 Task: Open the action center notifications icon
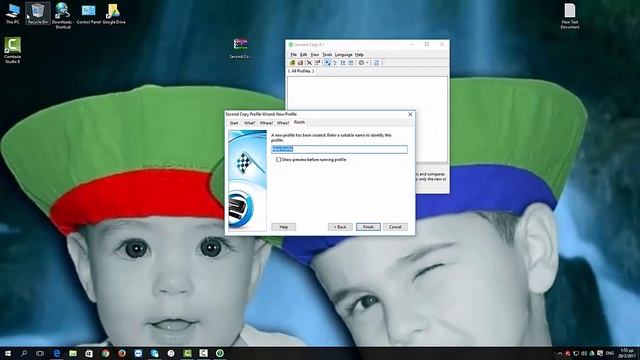click(x=600, y=353)
